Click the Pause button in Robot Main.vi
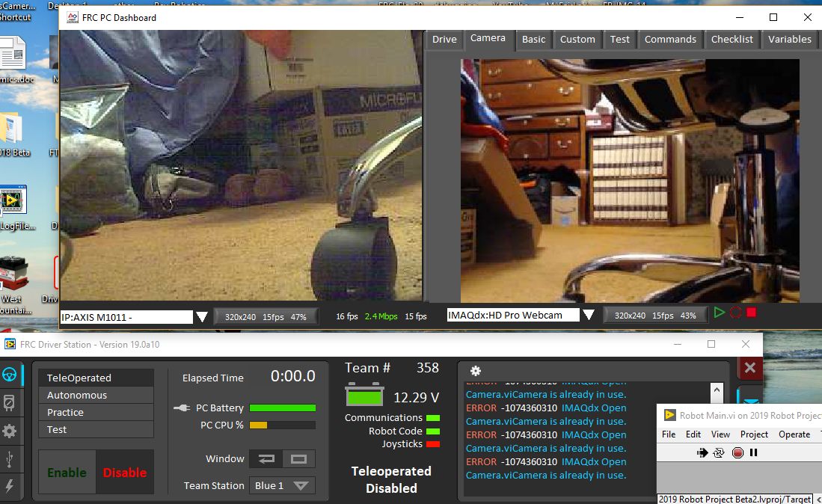822x504 pixels. (754, 452)
